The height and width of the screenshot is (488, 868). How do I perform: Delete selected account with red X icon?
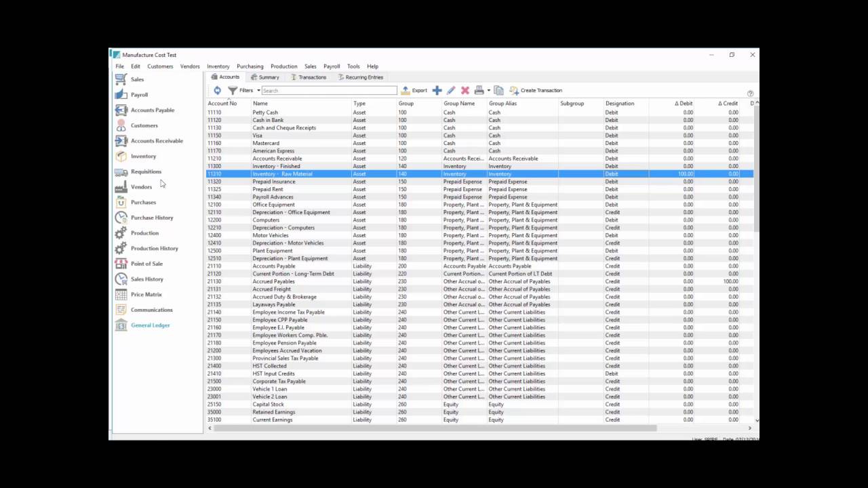(465, 90)
